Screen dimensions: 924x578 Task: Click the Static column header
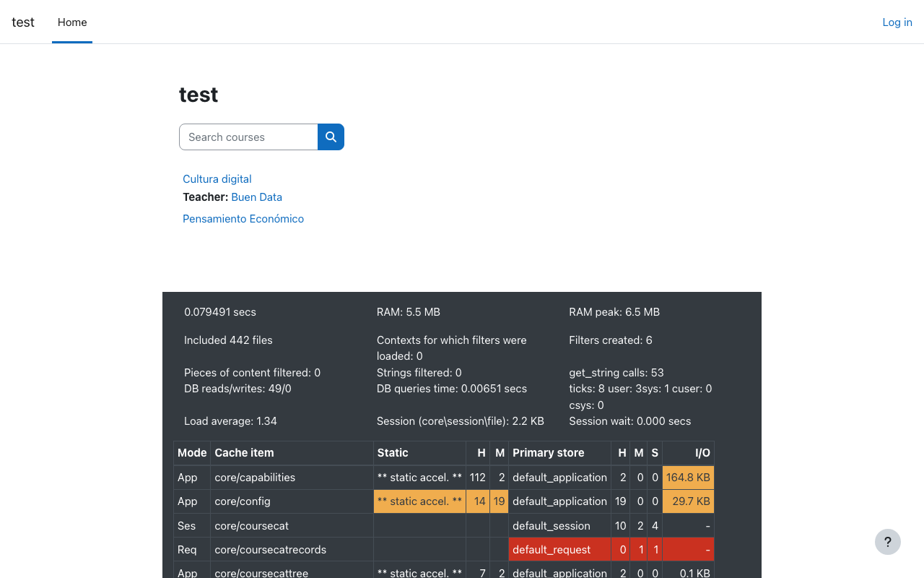(393, 453)
